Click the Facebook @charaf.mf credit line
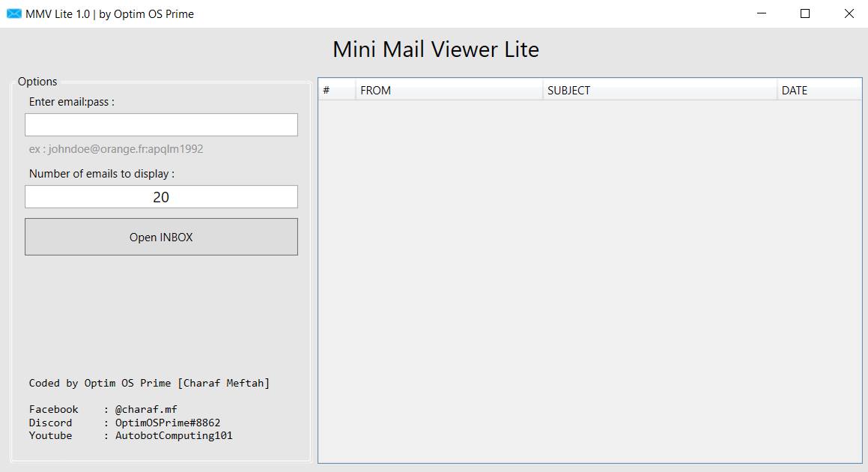Image resolution: width=868 pixels, height=472 pixels. 103,409
